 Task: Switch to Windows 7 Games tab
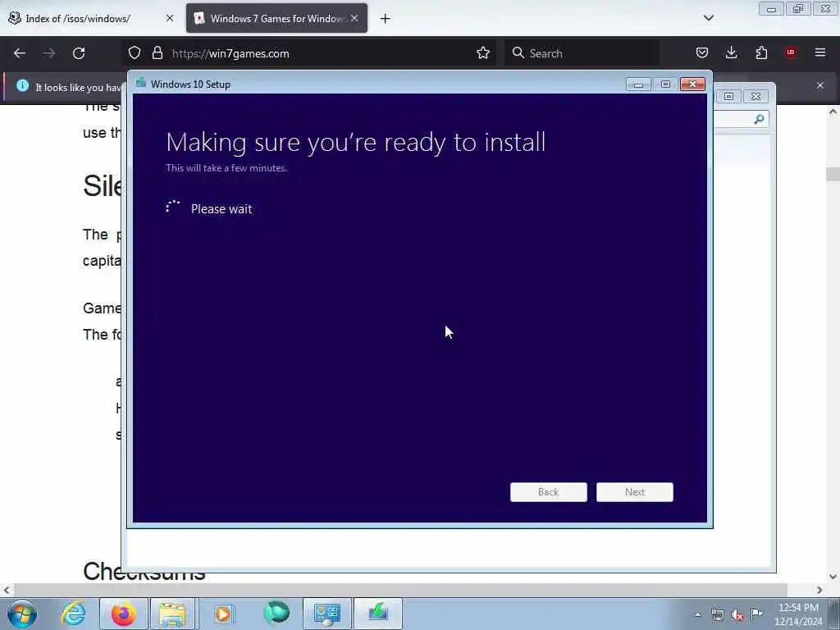pos(276,19)
